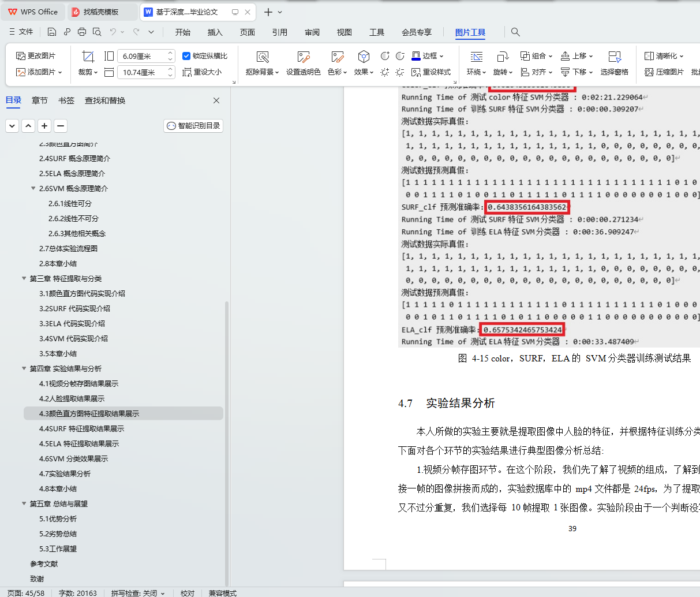Open the customize quick access toolbar chevron
Screen dimensions: 700x597
pyautogui.click(x=151, y=32)
